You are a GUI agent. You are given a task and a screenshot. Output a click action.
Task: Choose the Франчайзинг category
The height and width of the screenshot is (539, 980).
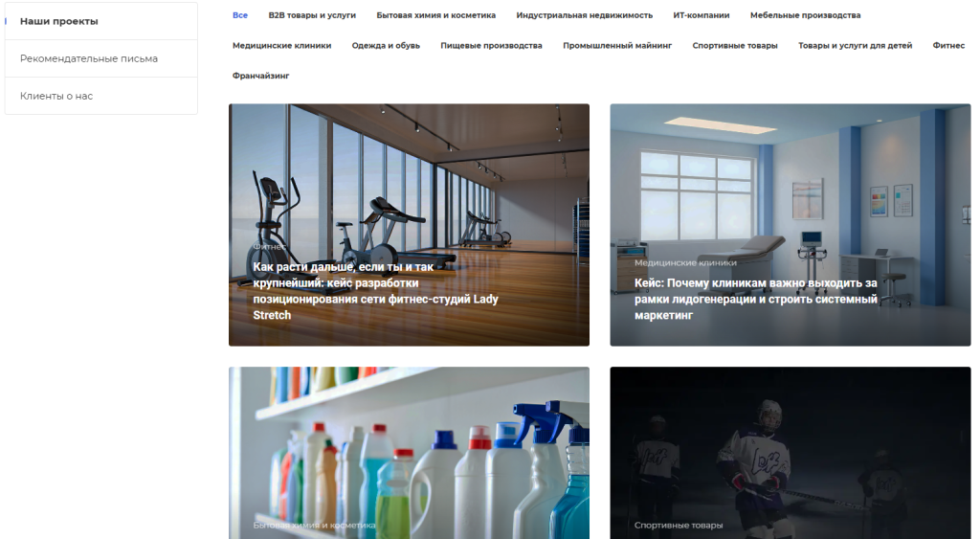pyautogui.click(x=260, y=76)
